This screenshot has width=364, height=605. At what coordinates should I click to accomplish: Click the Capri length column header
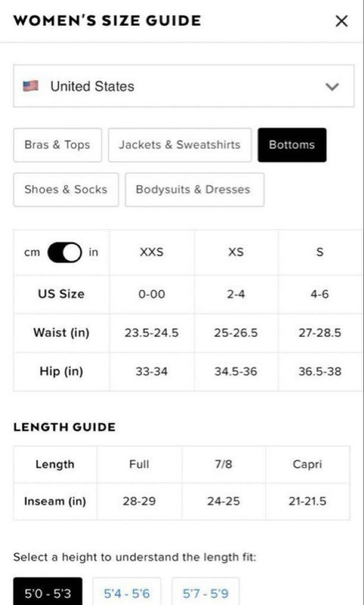pyautogui.click(x=307, y=464)
